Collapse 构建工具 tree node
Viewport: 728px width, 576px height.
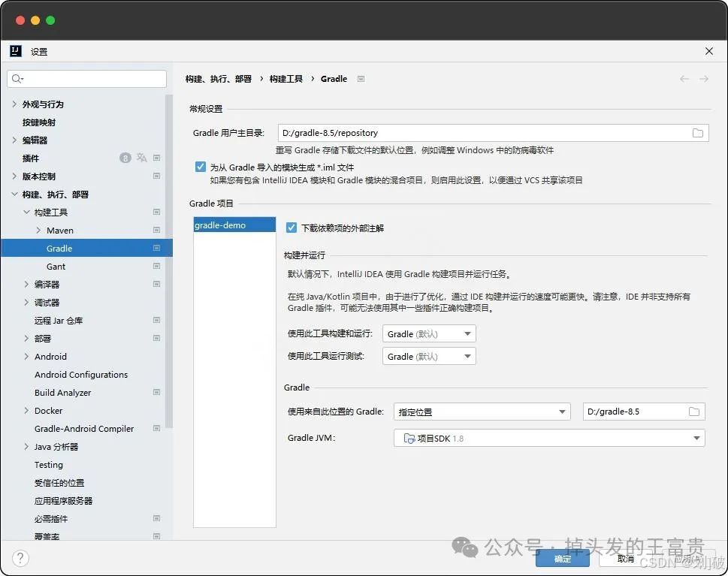pos(26,212)
